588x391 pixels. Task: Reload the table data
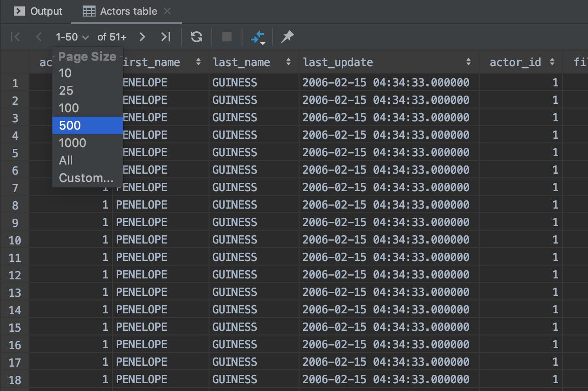tap(197, 37)
